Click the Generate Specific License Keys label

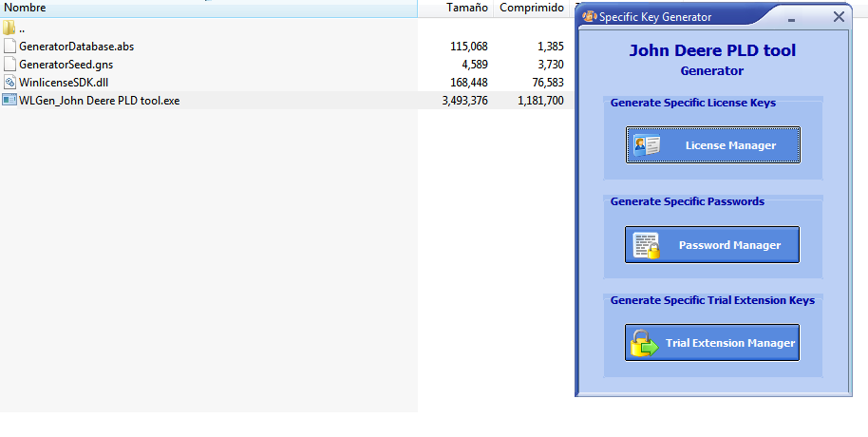[693, 103]
